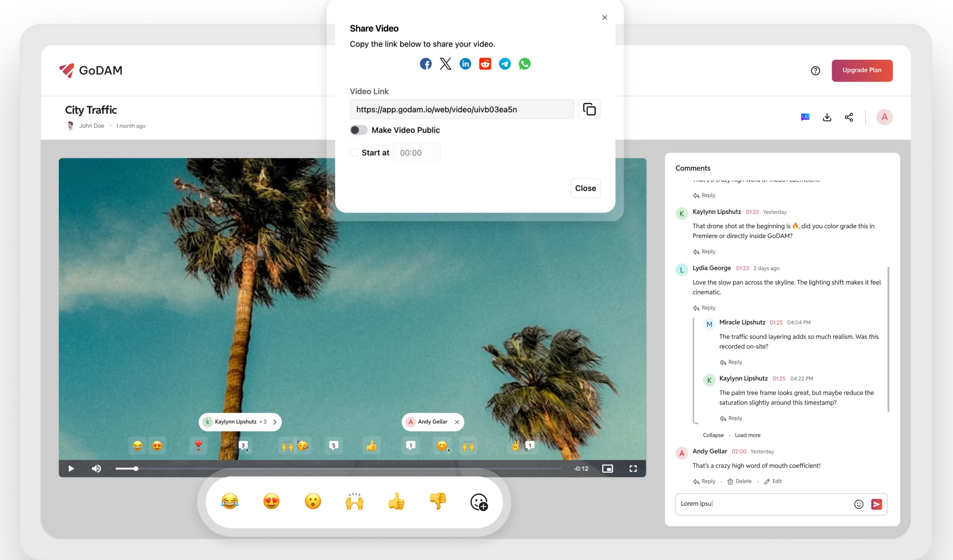This screenshot has height=560, width=953.
Task: Click the AI assistant icon in the header
Action: (805, 117)
